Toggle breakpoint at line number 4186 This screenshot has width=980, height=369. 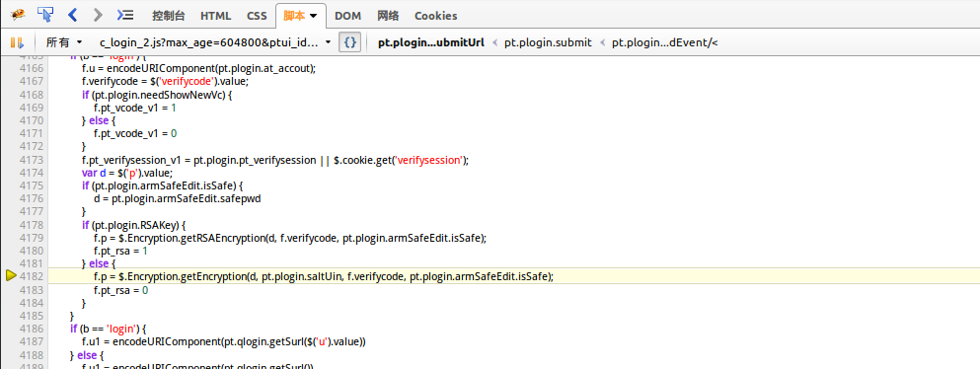tap(32, 329)
